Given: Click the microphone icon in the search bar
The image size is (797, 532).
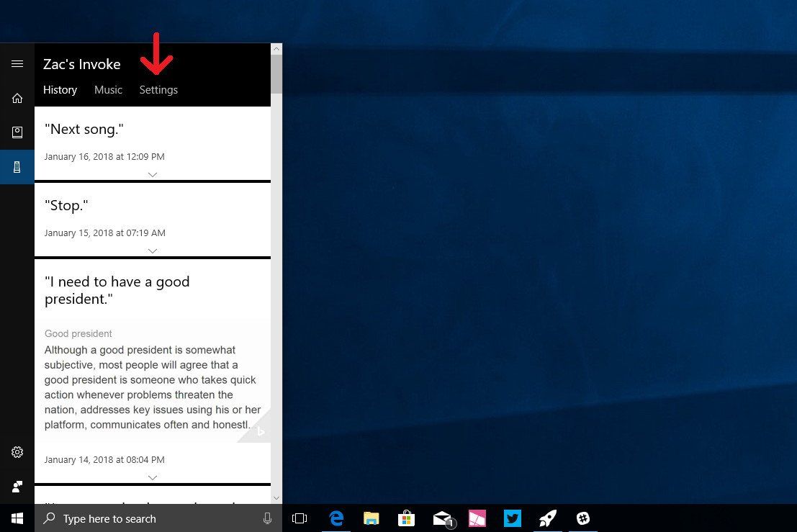Looking at the screenshot, I should click(x=267, y=518).
